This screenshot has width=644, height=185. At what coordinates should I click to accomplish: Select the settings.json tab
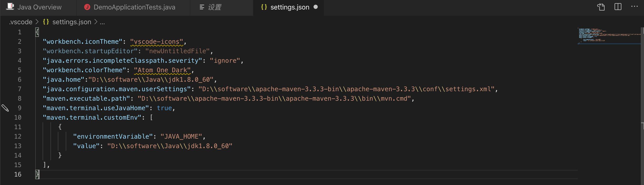tap(289, 7)
